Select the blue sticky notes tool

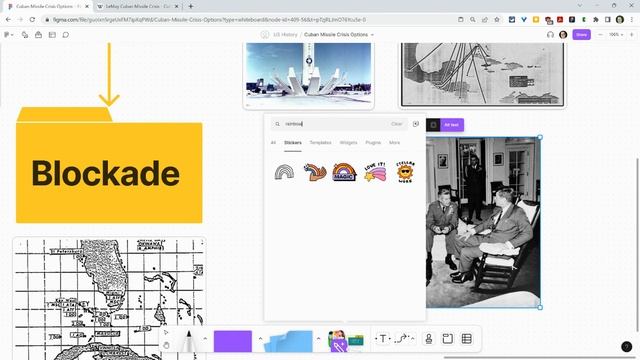pyautogui.click(x=289, y=341)
